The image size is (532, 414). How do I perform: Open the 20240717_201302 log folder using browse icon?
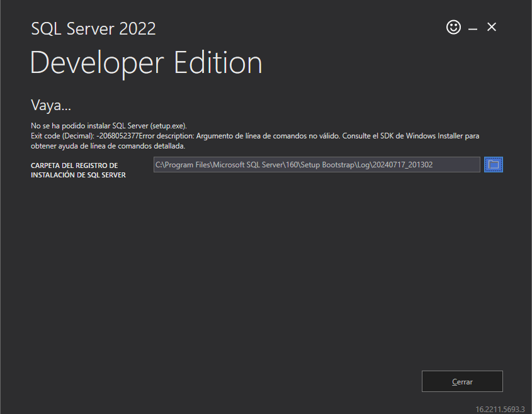pos(494,164)
